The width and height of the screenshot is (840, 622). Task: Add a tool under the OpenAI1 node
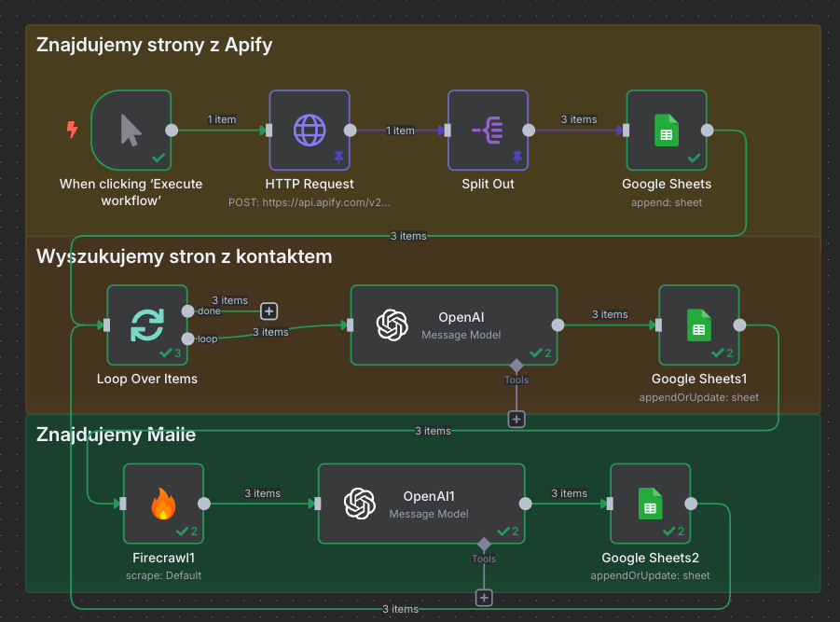[483, 598]
